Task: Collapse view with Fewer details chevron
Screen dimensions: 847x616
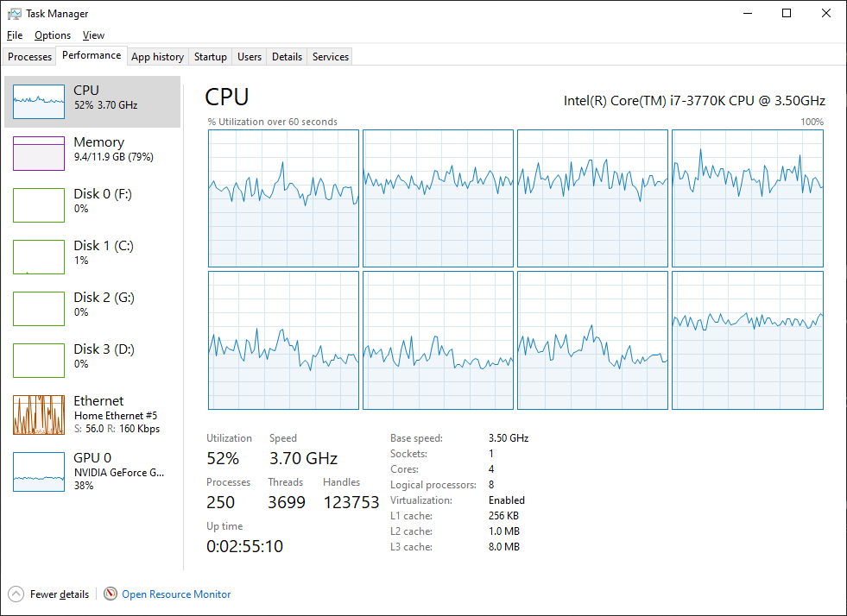Action: click(x=16, y=594)
